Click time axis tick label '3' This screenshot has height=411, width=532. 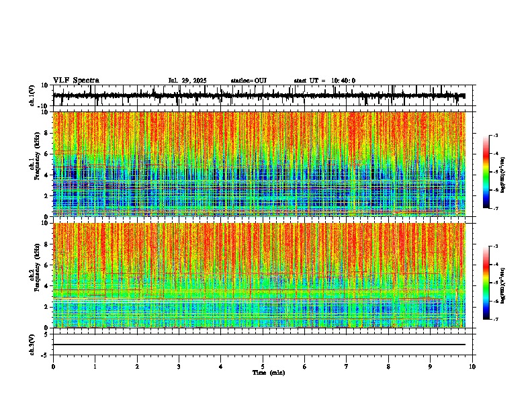click(179, 367)
